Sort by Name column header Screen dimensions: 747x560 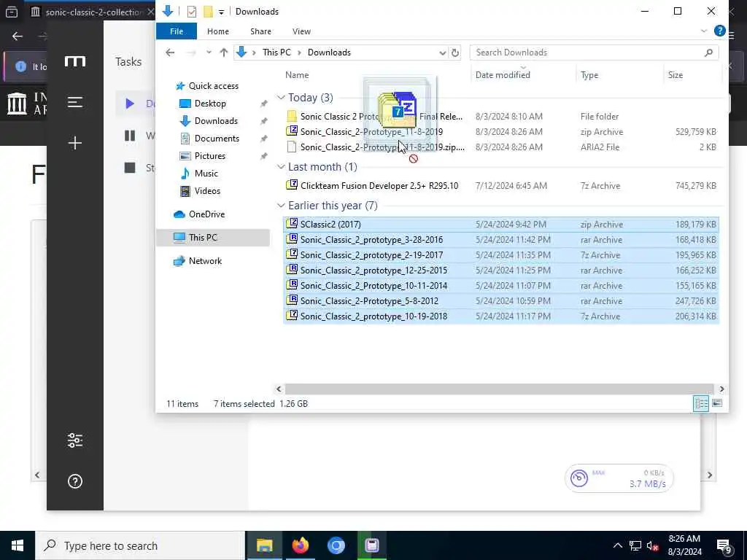pos(297,75)
